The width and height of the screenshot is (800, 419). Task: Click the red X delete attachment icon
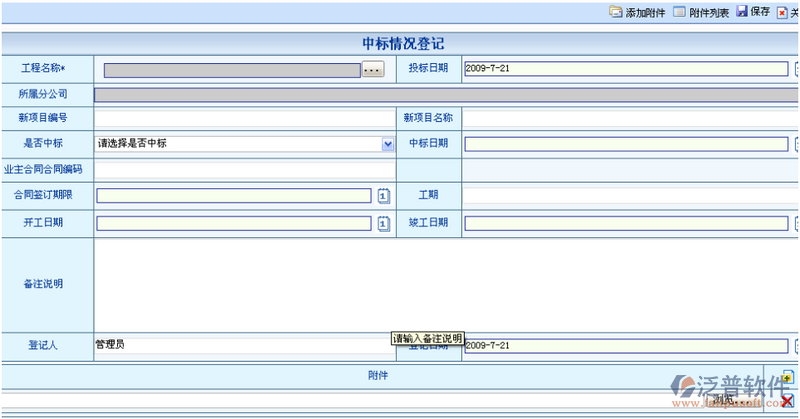(788, 401)
